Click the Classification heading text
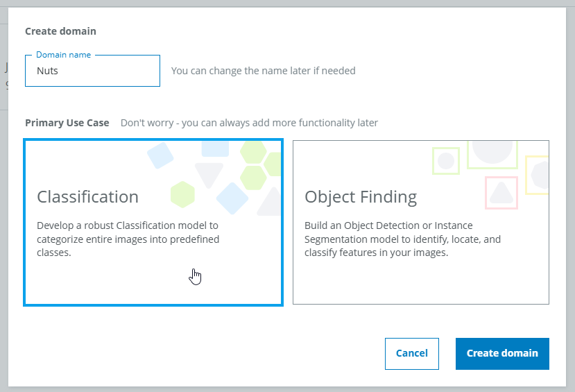This screenshot has width=575, height=392. [87, 197]
